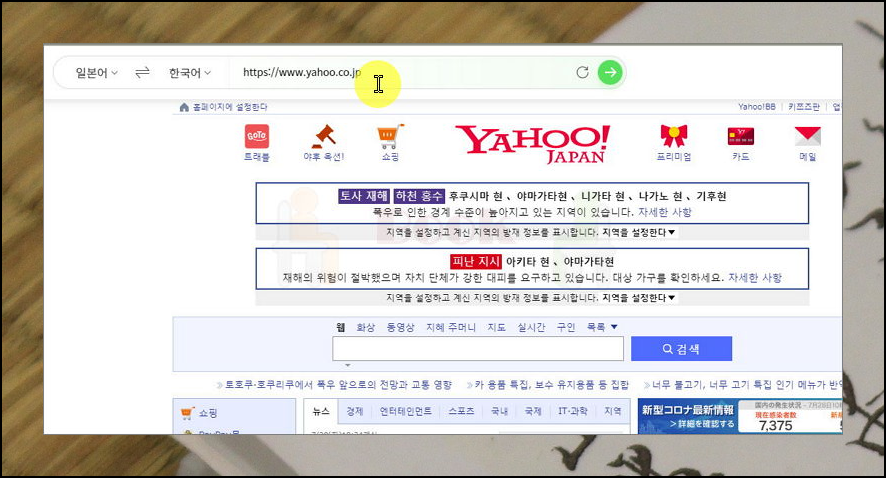886x478 pixels.
Task: Click the home icon beside 홈페이지에 설정한다
Action: [184, 107]
